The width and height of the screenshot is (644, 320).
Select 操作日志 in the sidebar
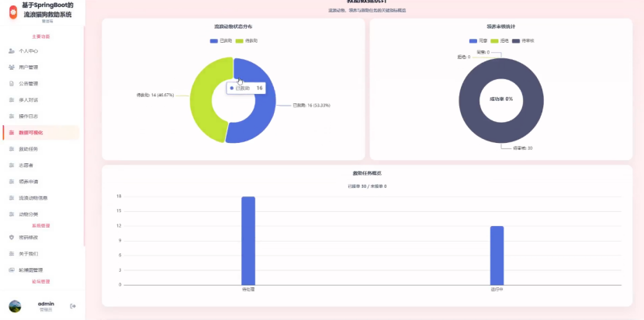click(x=41, y=116)
